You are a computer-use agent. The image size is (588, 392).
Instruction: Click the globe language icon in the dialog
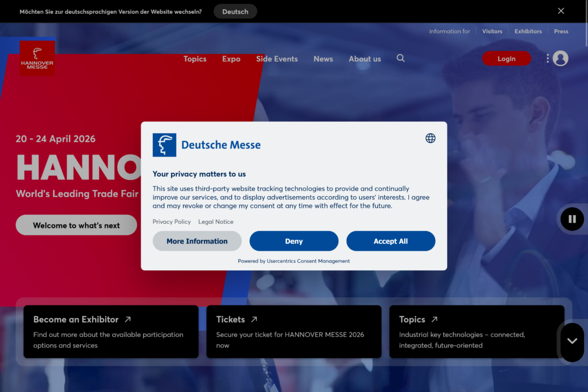[x=430, y=138]
